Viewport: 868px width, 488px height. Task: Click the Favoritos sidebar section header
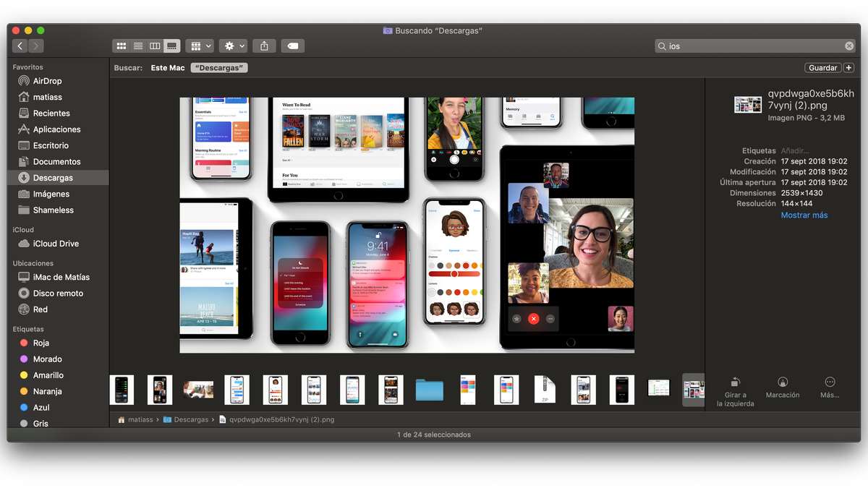click(28, 67)
